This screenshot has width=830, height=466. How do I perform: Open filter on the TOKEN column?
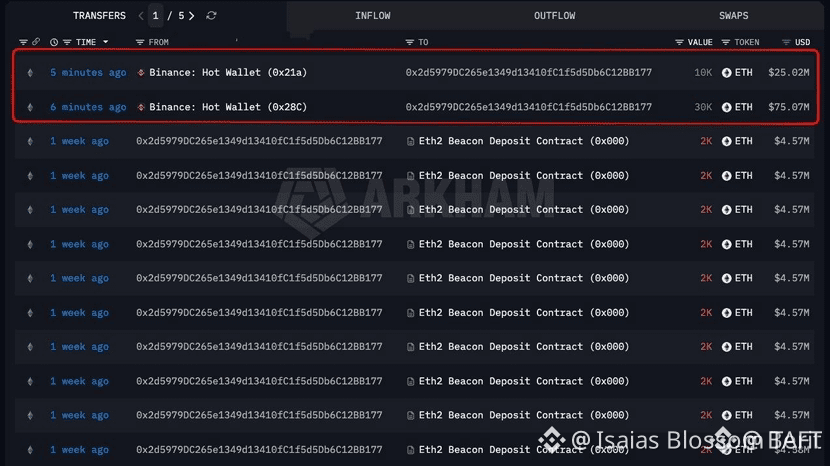pyautogui.click(x=726, y=42)
